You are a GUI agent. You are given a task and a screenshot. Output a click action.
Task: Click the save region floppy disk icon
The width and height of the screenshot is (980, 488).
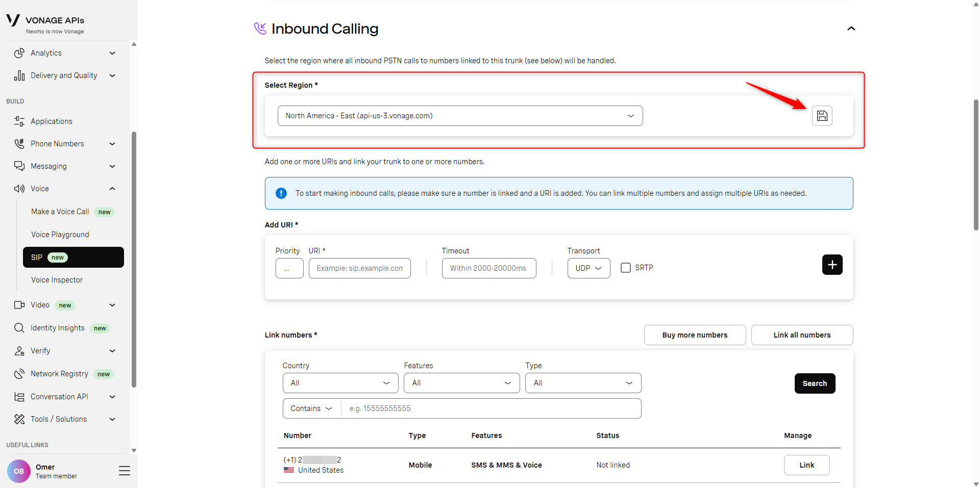822,116
